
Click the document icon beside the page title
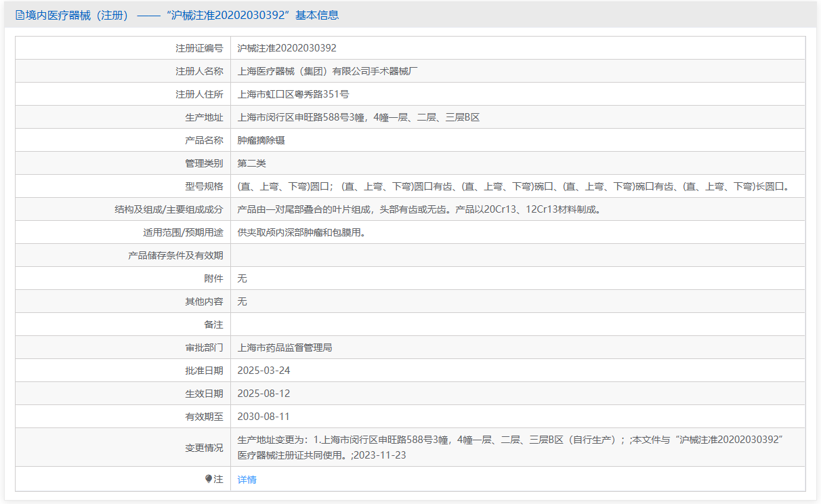[x=20, y=15]
